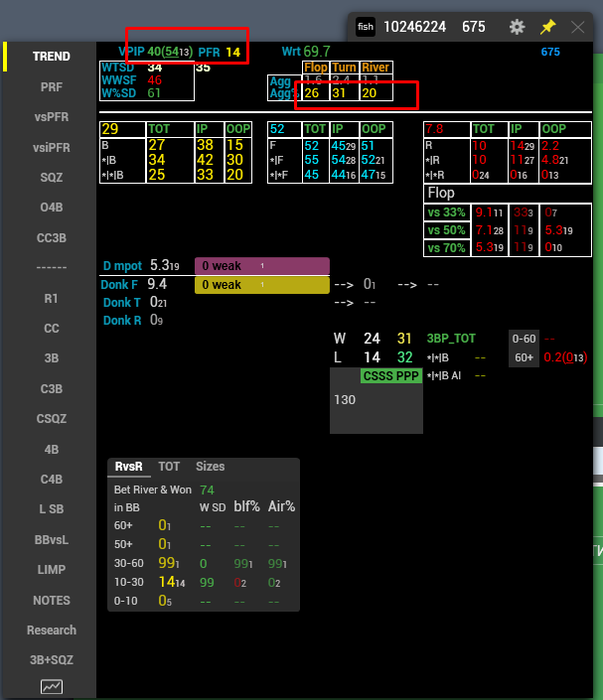Click the Turn column header in Agg table
Screen dimensions: 603x700
tap(344, 67)
